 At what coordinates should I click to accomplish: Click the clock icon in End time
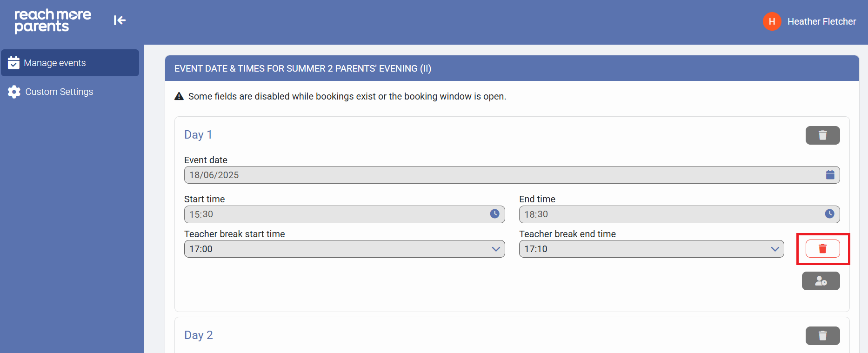(x=829, y=214)
